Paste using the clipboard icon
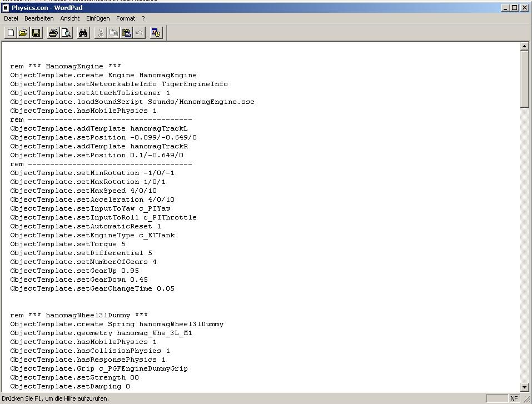This screenshot has height=404, width=532. [126, 33]
